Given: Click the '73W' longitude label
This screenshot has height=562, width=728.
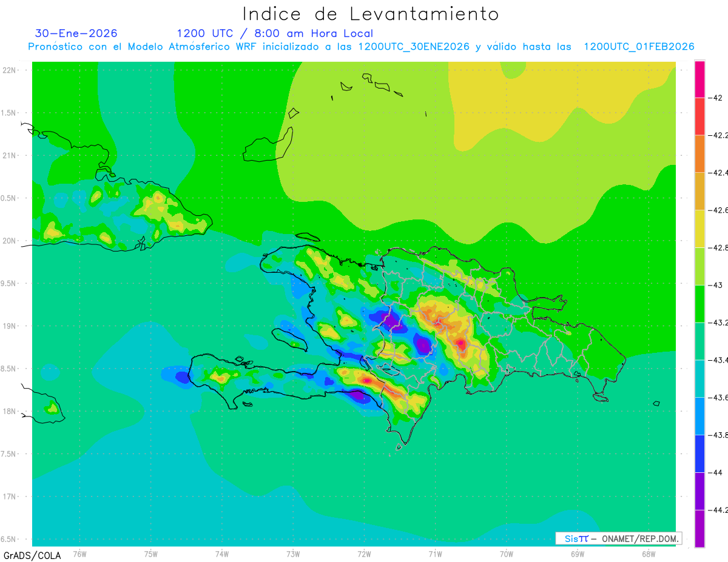Looking at the screenshot, I should (x=293, y=554).
